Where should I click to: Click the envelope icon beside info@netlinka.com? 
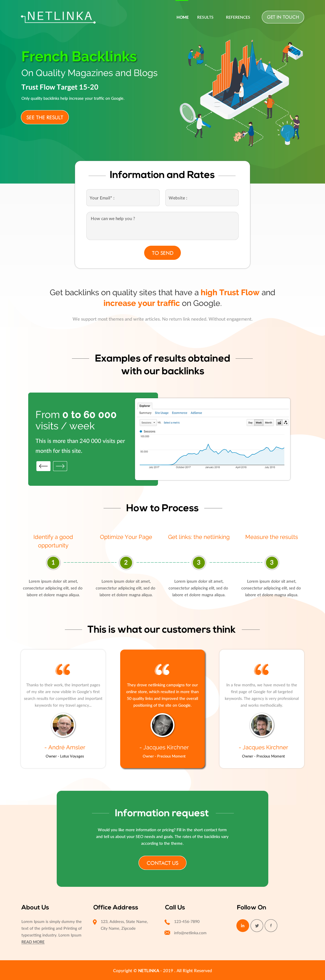(x=167, y=933)
